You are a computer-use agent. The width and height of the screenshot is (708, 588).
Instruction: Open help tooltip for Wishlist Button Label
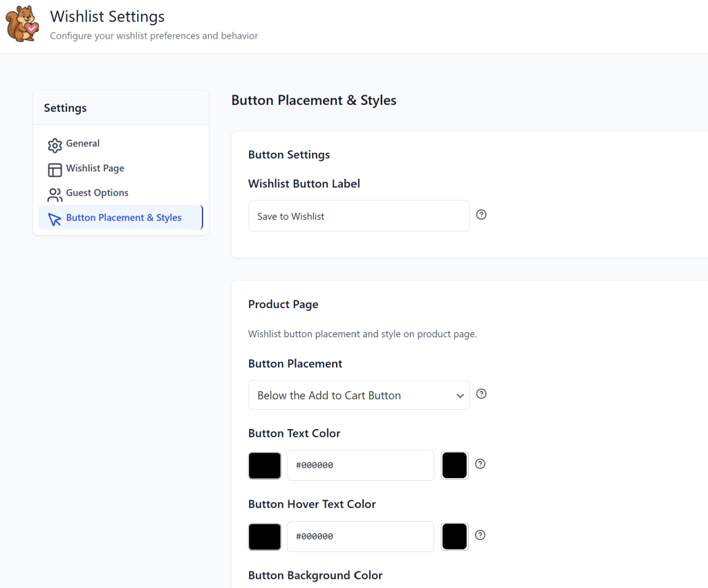pos(481,215)
